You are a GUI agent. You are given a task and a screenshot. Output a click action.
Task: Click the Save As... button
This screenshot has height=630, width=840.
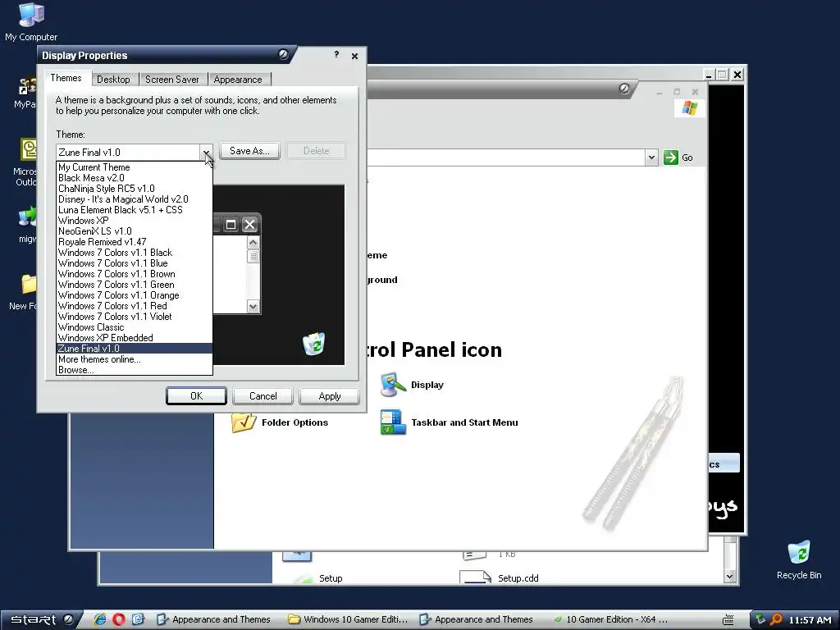pyautogui.click(x=249, y=151)
